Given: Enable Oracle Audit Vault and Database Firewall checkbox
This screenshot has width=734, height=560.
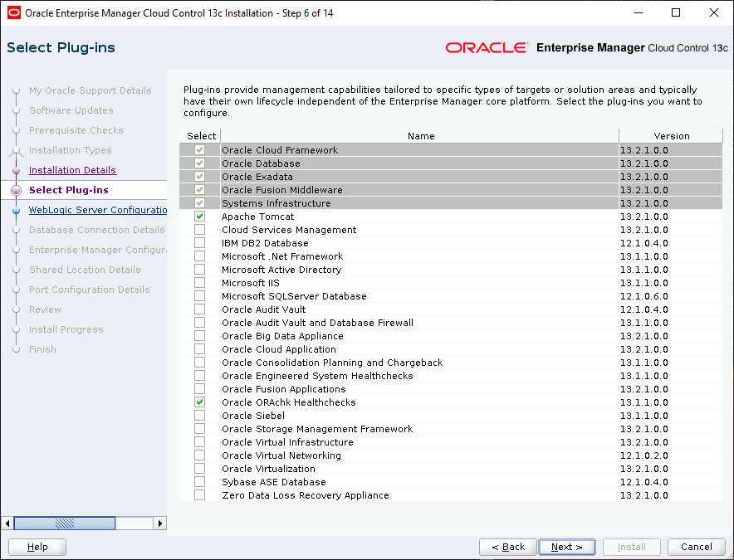Looking at the screenshot, I should point(200,323).
